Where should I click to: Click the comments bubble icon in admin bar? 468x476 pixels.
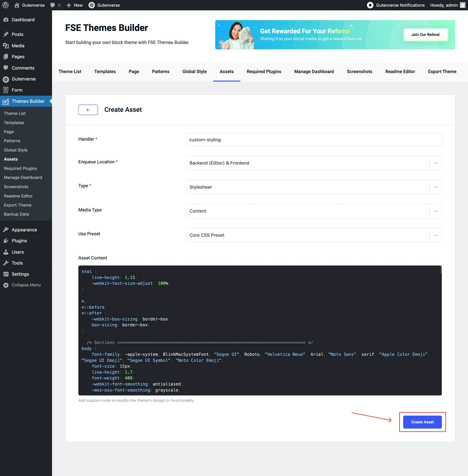click(x=53, y=5)
